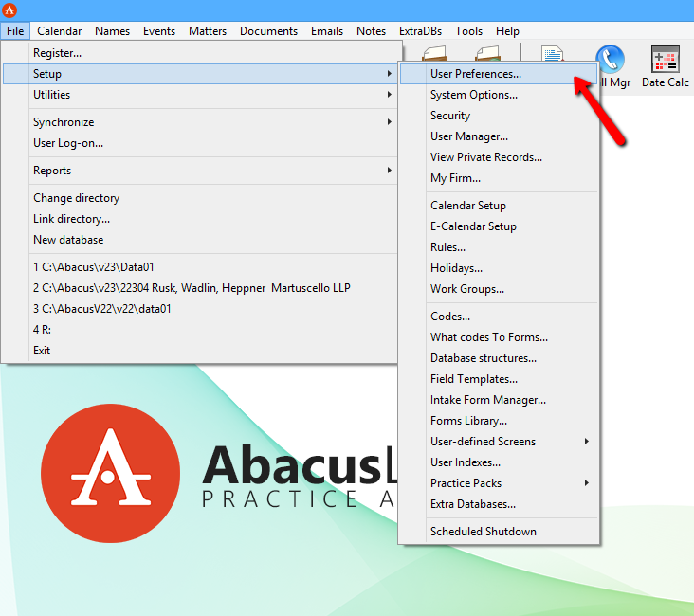Select Security in Setup submenu
The width and height of the screenshot is (694, 616).
(499, 116)
